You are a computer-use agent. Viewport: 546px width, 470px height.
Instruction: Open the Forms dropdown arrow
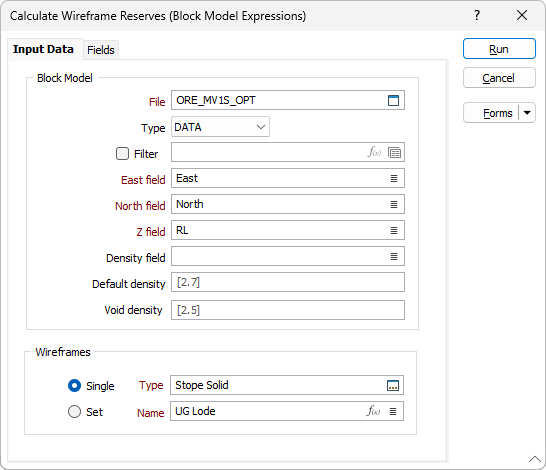527,113
